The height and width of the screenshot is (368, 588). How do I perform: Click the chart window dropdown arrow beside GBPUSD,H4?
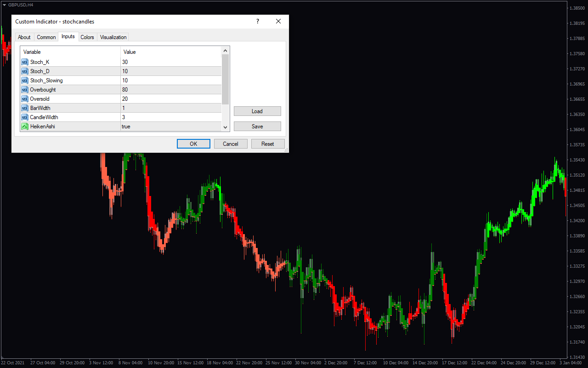click(4, 5)
